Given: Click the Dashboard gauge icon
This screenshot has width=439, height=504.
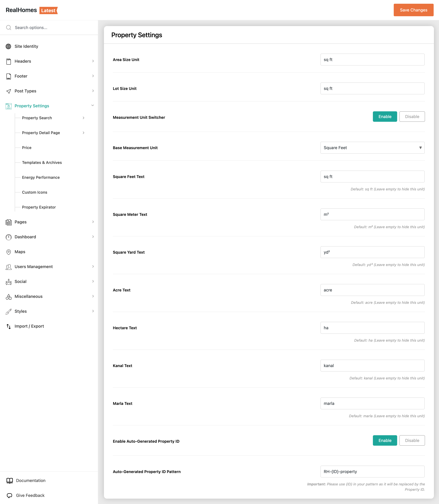Looking at the screenshot, I should pos(9,237).
